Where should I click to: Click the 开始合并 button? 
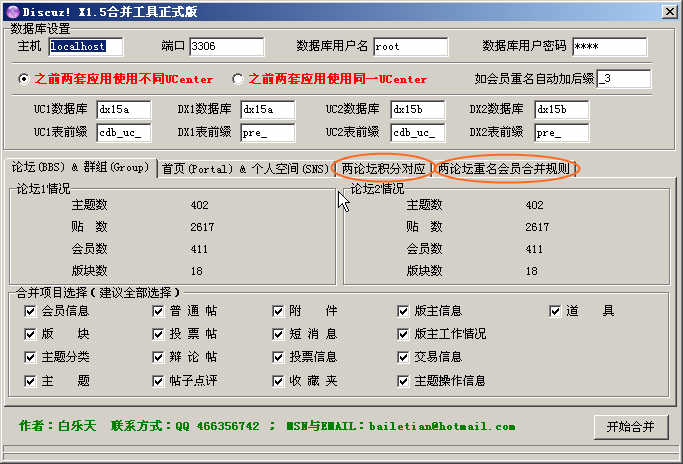pyautogui.click(x=631, y=427)
